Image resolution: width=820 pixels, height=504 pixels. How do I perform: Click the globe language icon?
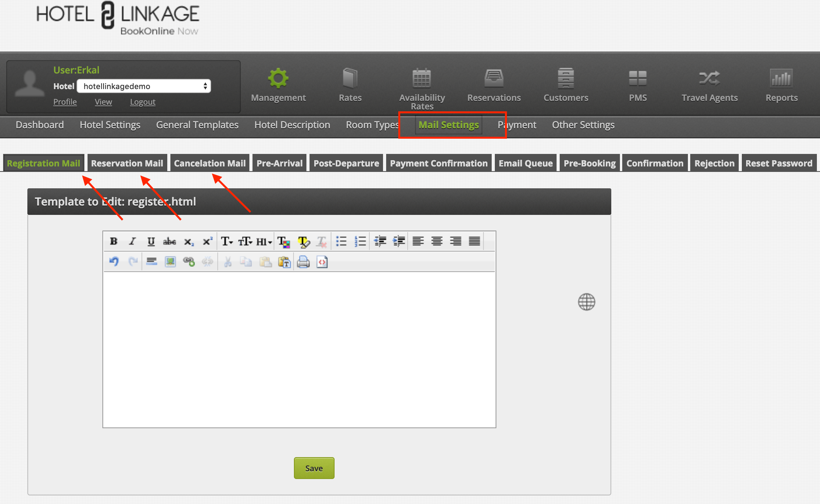pos(586,302)
